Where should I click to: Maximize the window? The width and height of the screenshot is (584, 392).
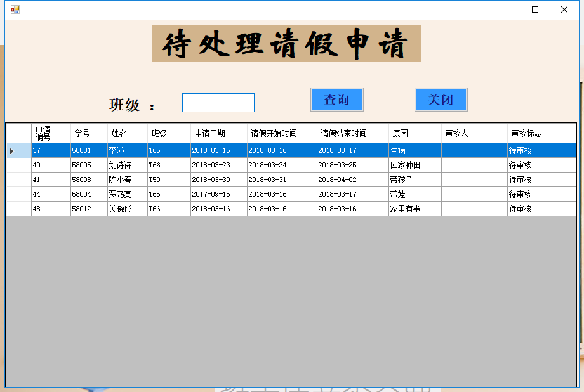point(535,10)
